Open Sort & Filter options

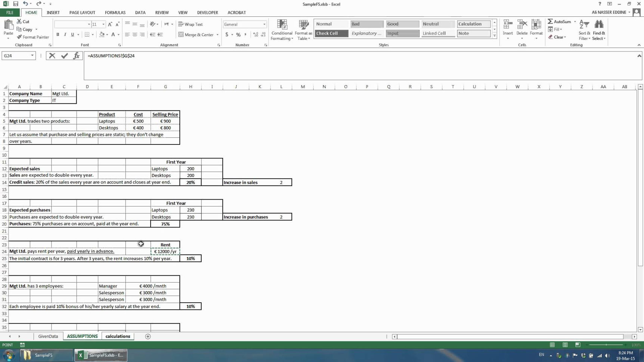[584, 30]
